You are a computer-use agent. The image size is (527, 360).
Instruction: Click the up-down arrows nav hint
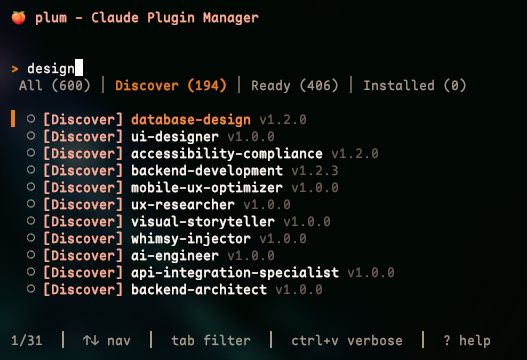point(107,341)
